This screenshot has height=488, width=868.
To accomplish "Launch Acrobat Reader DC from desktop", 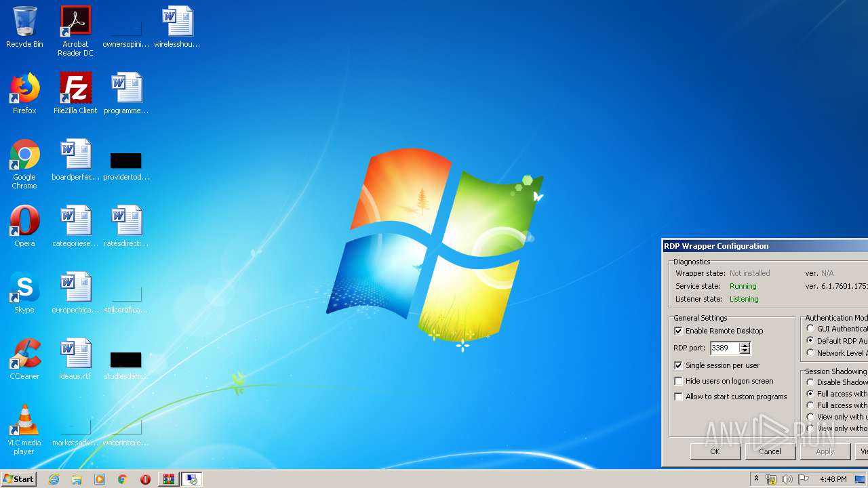I will pyautogui.click(x=75, y=31).
